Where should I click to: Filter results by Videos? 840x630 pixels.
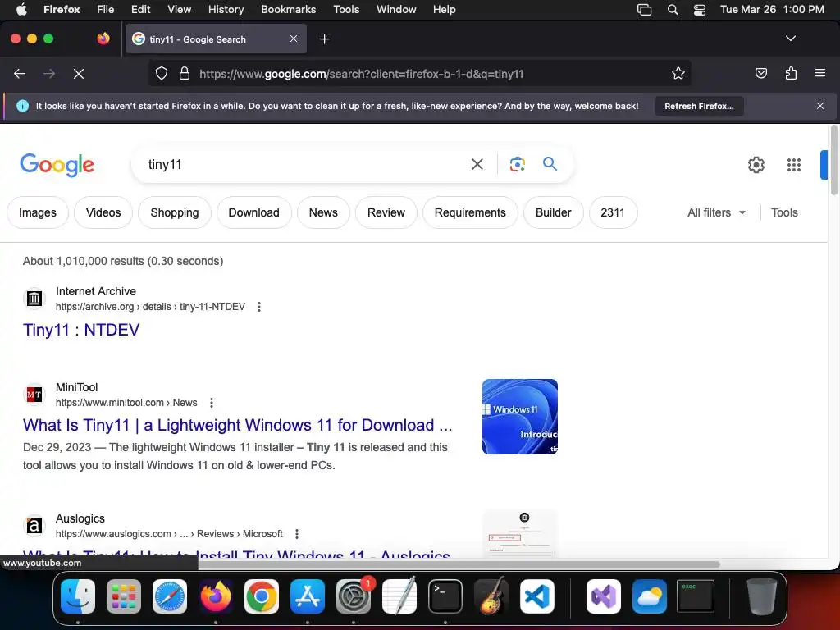pyautogui.click(x=103, y=212)
